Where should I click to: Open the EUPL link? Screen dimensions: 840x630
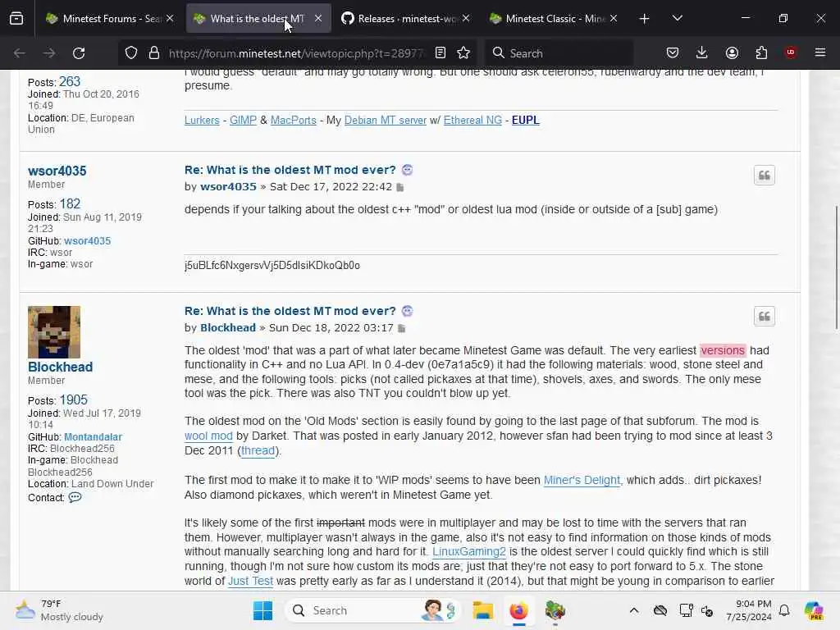(x=526, y=120)
